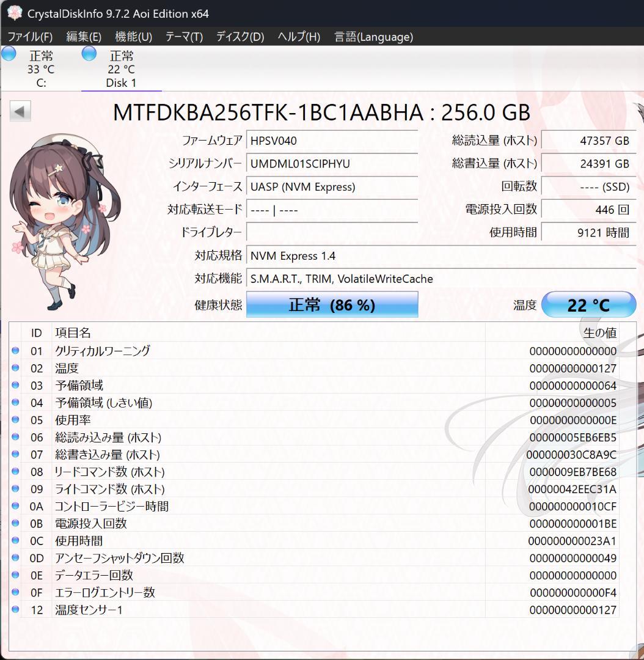The image size is (644, 660).
Task: Click the features field S.M.A.R.T., TRIM, VolatileWriteCache
Action: (441, 279)
